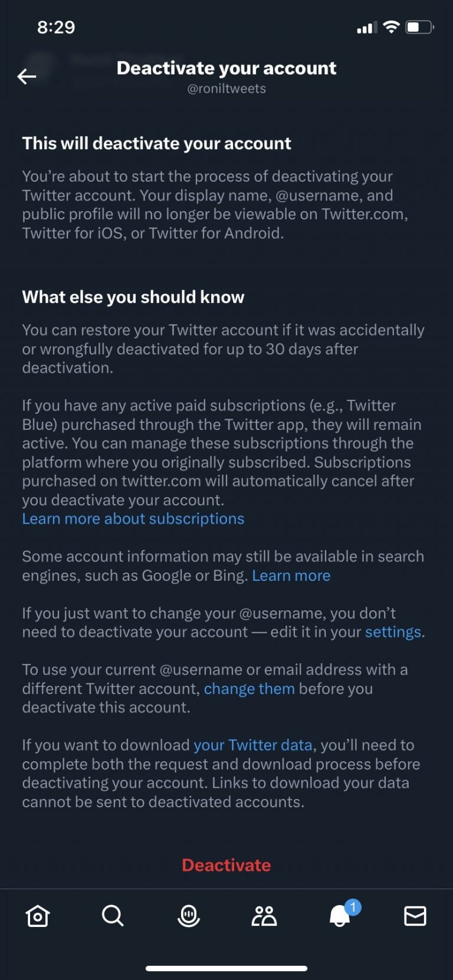The image size is (453, 980).
Task: Select the Deactivate your account heading
Action: [x=226, y=68]
